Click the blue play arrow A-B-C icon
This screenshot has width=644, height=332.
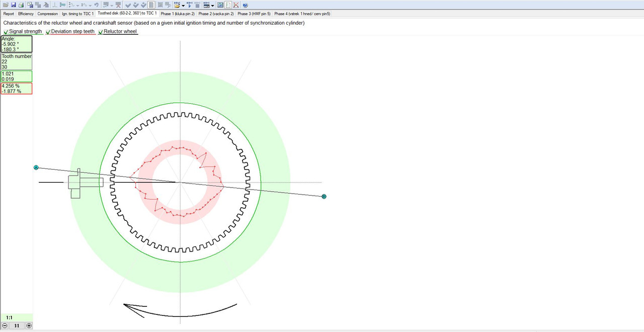[x=190, y=5]
